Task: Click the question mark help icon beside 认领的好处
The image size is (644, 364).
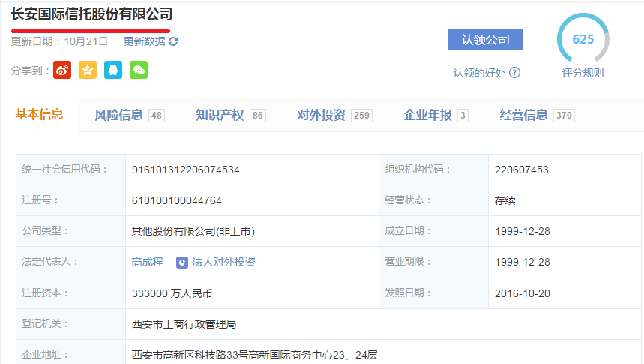Action: click(x=514, y=73)
